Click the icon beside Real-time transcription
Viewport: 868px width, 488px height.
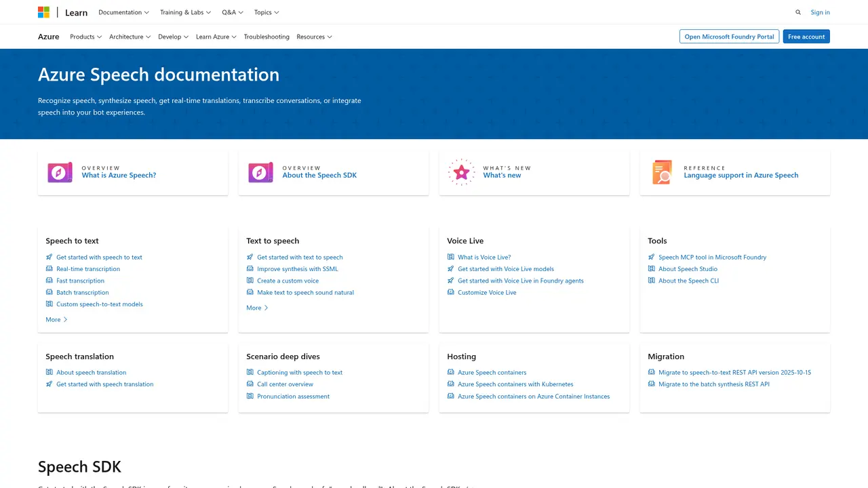49,269
